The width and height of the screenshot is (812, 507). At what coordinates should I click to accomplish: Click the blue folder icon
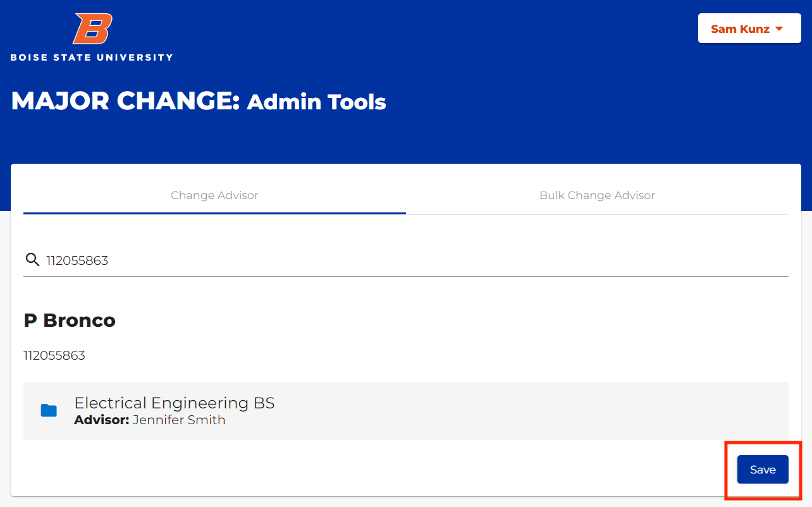49,410
